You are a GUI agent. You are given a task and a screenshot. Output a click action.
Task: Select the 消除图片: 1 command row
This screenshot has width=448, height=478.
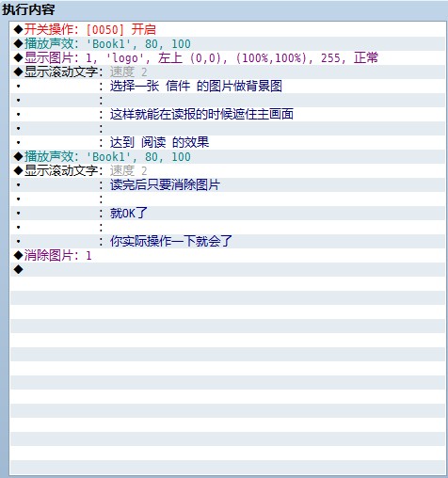[x=227, y=255]
